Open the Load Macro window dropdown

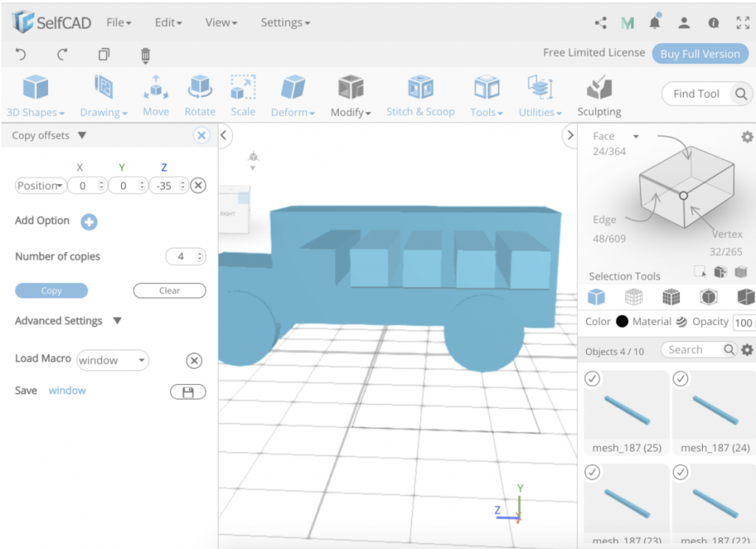coord(112,361)
